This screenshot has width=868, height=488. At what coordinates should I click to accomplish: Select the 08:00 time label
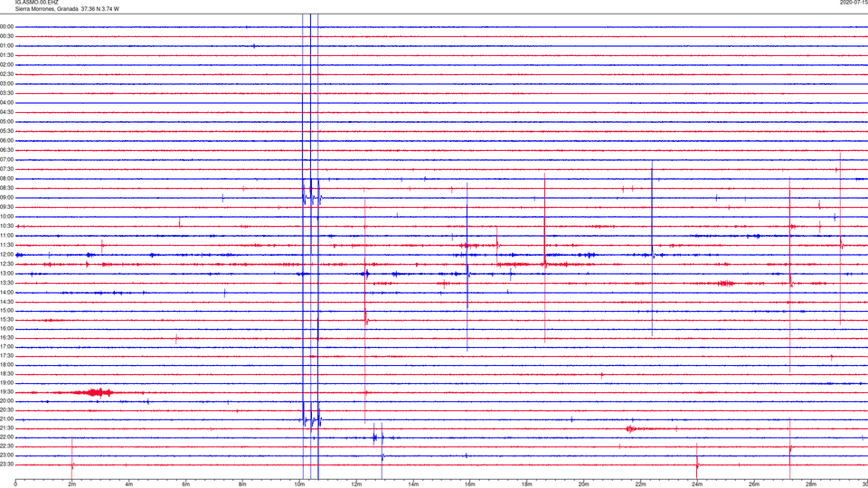pos(7,179)
